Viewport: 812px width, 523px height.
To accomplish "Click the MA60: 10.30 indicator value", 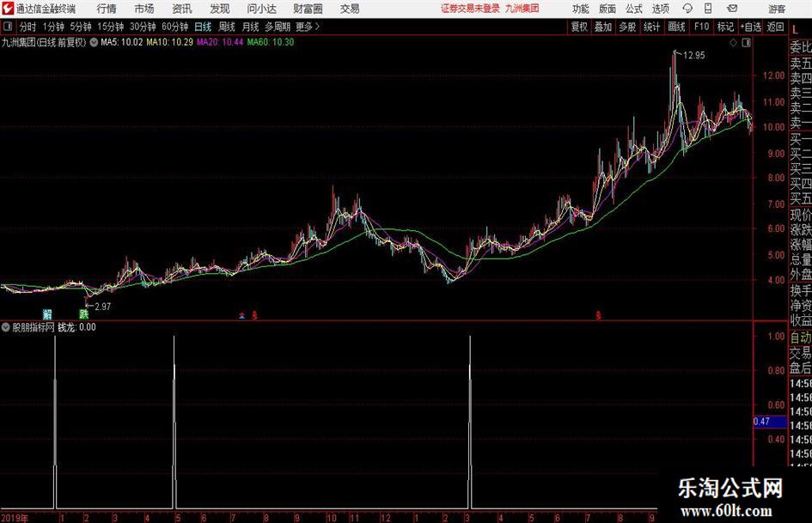I will click(271, 42).
